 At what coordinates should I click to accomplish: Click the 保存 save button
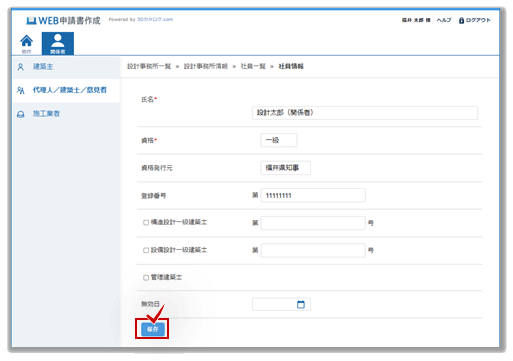tap(153, 329)
